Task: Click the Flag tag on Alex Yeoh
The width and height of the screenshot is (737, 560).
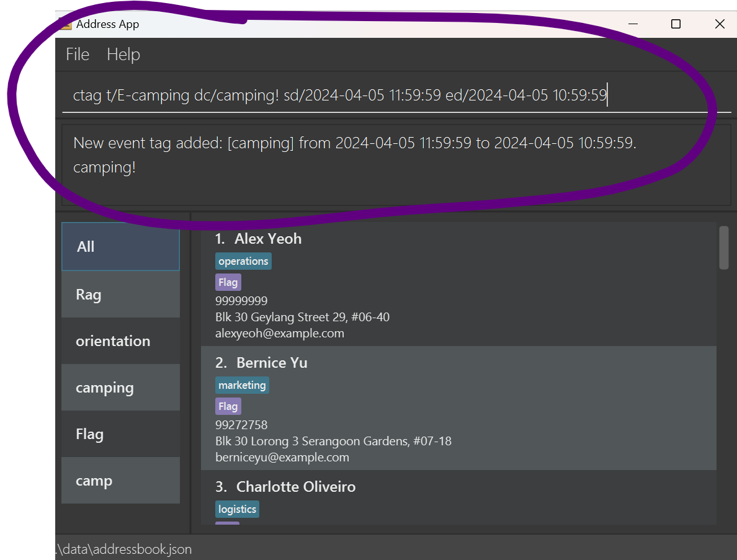Action: (228, 282)
